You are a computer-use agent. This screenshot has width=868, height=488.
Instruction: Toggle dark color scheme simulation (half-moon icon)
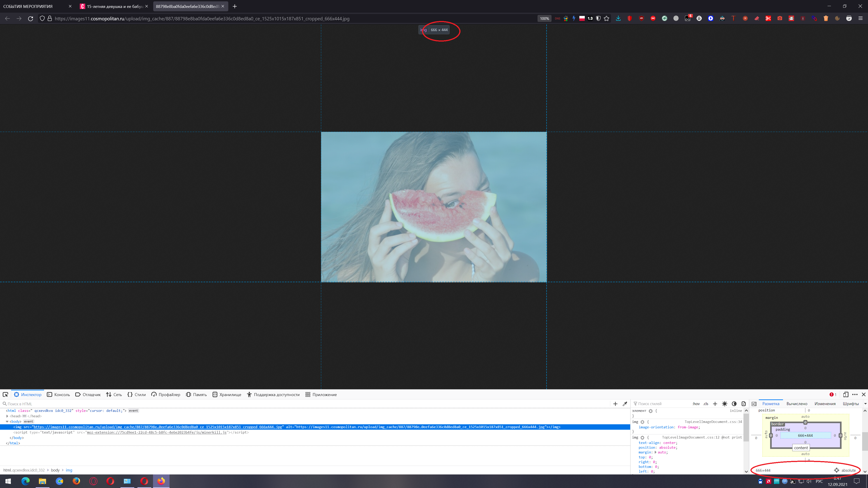(734, 404)
